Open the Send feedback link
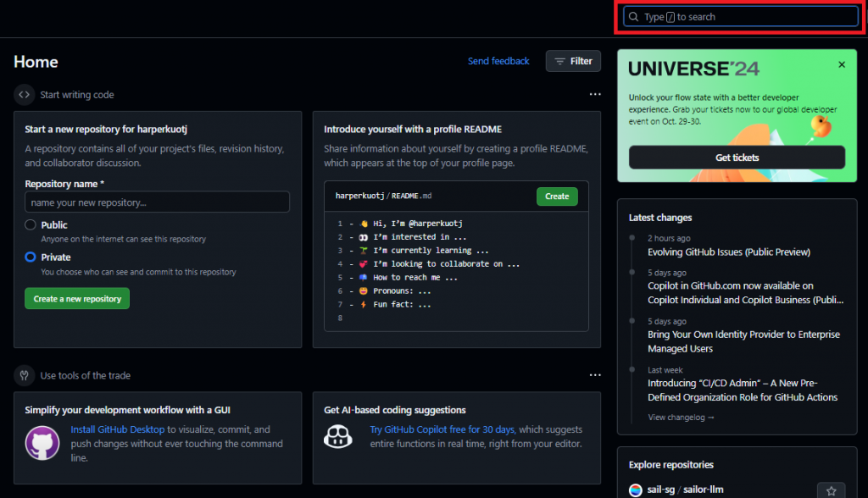 (498, 61)
